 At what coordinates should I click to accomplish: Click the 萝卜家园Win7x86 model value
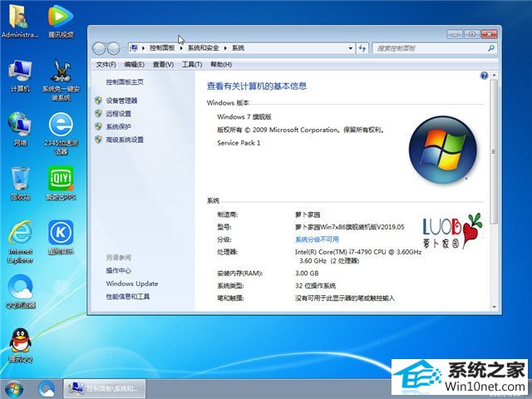350,227
